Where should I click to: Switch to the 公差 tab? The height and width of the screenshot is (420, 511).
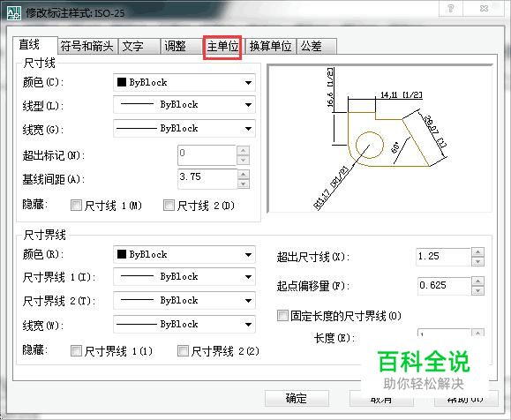316,46
